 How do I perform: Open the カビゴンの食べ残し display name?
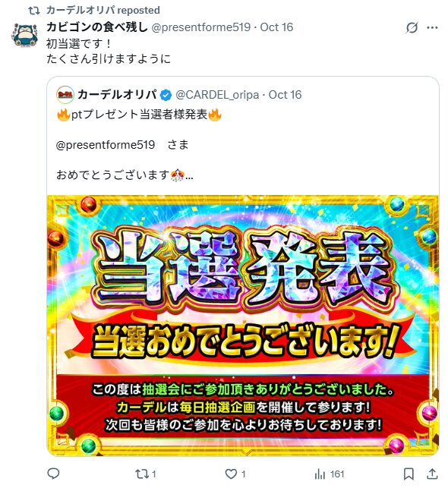point(97,27)
